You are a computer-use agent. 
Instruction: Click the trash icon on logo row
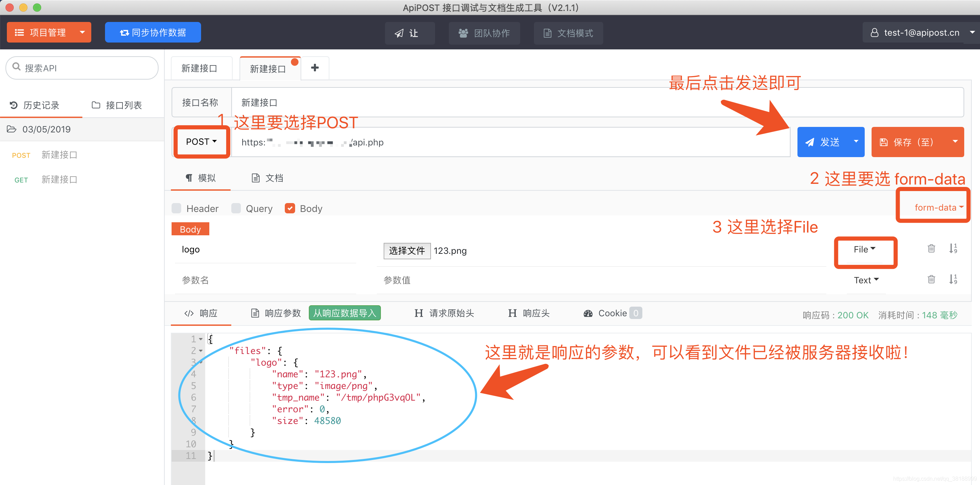pyautogui.click(x=931, y=249)
